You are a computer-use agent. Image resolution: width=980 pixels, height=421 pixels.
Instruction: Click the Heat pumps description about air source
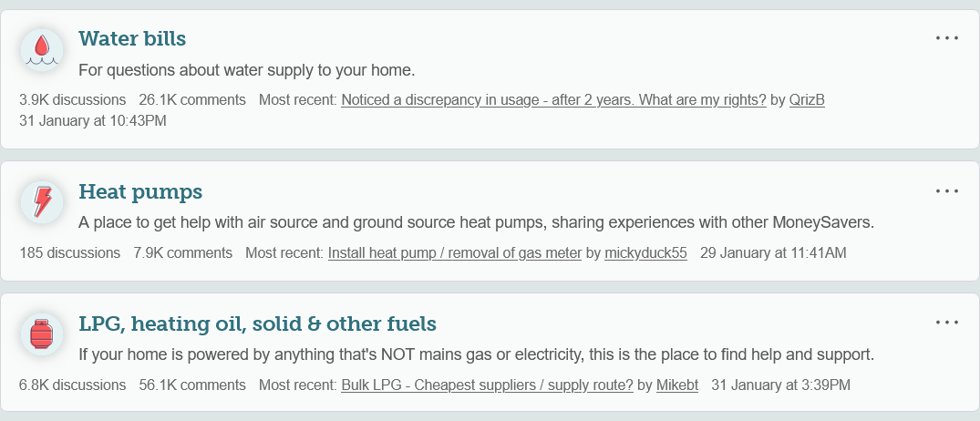pyautogui.click(x=476, y=222)
